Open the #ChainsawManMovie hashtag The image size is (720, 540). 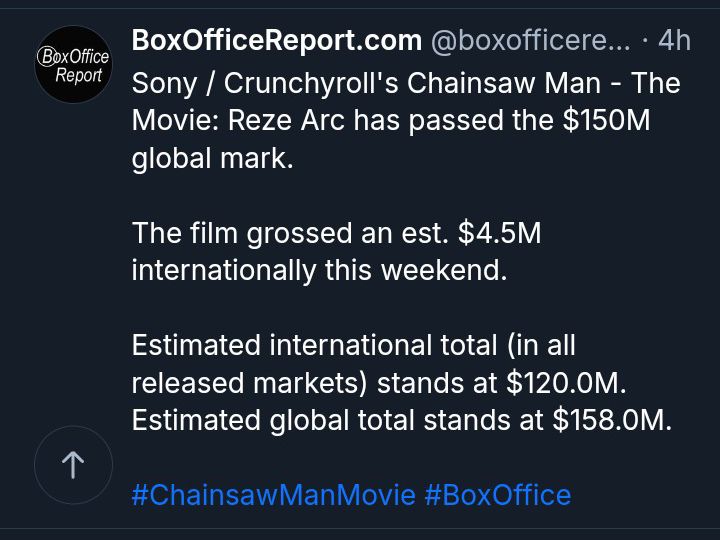click(x=273, y=495)
